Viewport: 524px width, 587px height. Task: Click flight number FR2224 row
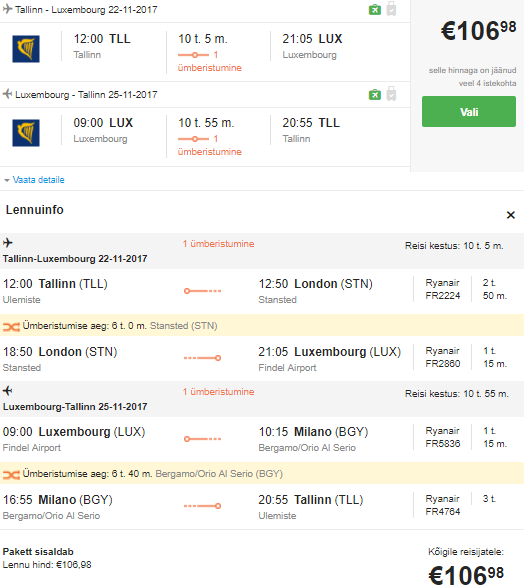pyautogui.click(x=262, y=291)
